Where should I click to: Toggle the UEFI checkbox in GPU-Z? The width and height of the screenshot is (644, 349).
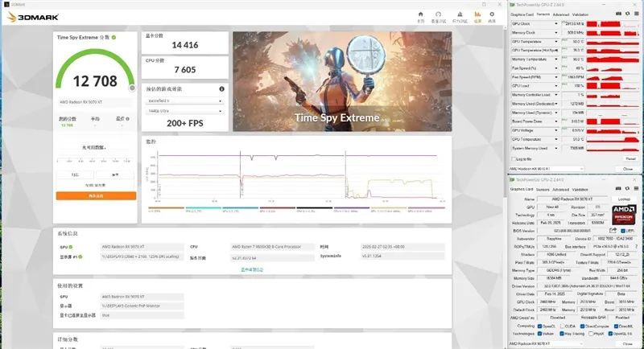[x=622, y=231]
